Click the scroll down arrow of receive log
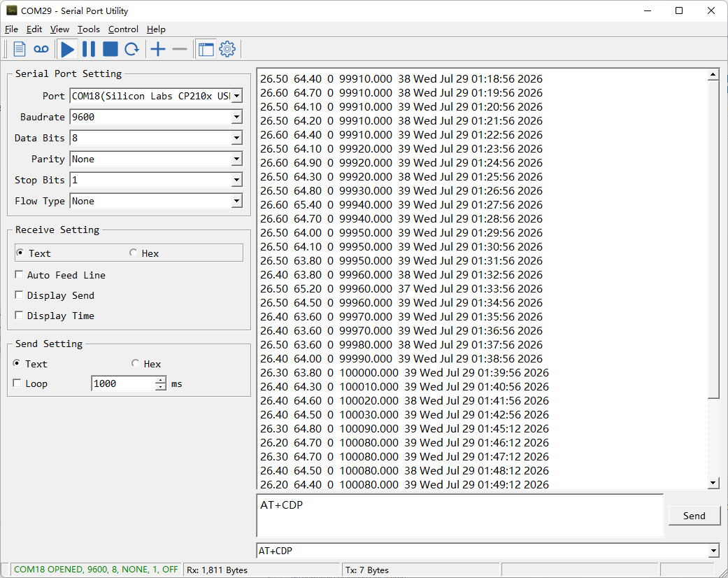This screenshot has height=578, width=728. point(713,484)
